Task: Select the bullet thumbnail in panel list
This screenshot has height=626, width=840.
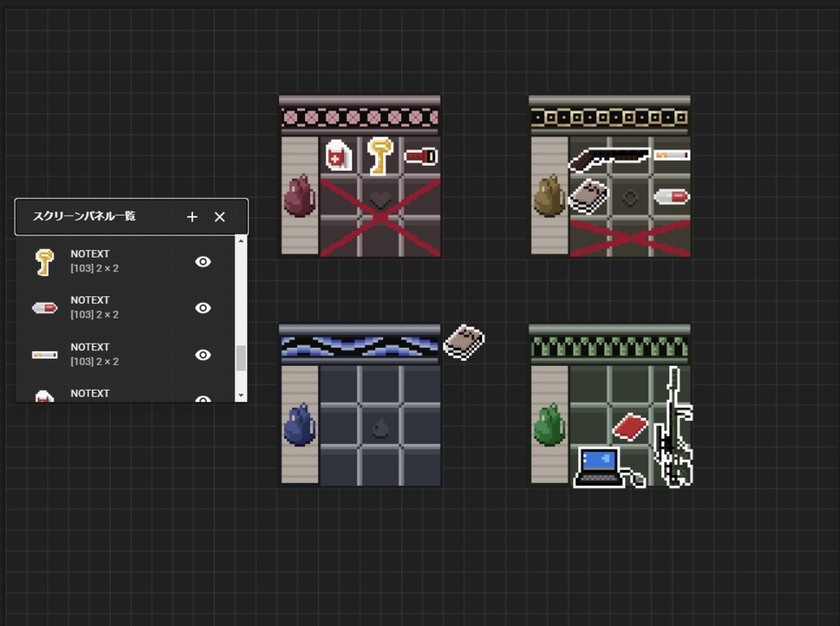Action: point(44,308)
